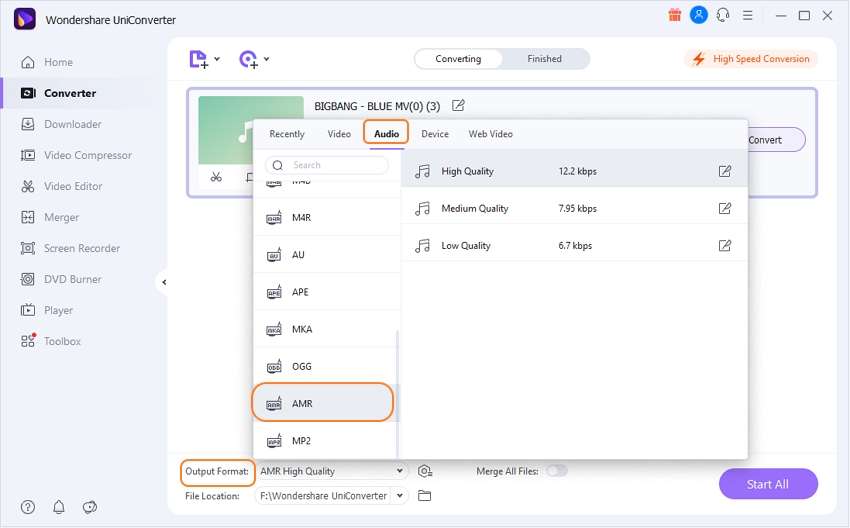Open the notifications bell icon
This screenshot has height=528, width=850.
click(59, 507)
